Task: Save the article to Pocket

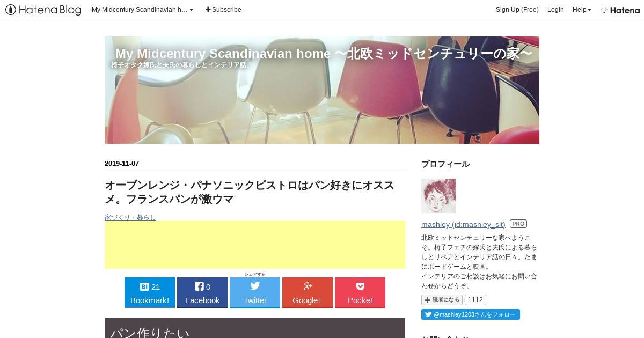Action: [360, 293]
